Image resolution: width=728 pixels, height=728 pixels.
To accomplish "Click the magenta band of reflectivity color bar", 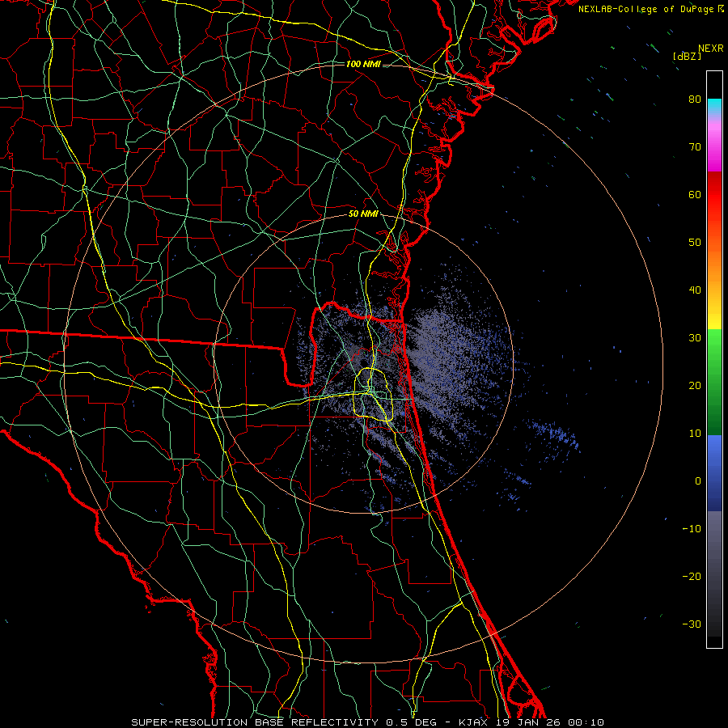I will pyautogui.click(x=714, y=146).
